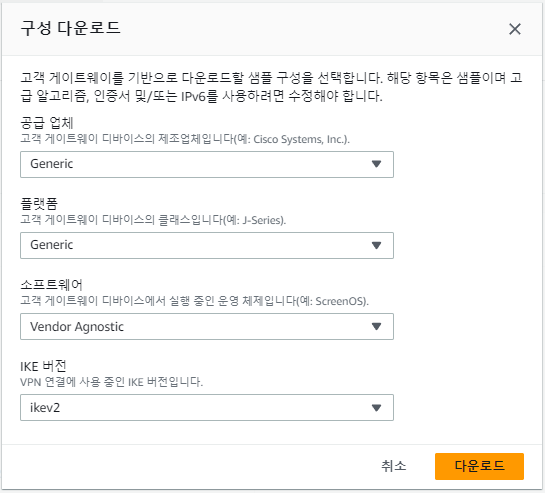Click the ScreenOS example hint text
This screenshot has height=493, width=545.
pos(340,301)
